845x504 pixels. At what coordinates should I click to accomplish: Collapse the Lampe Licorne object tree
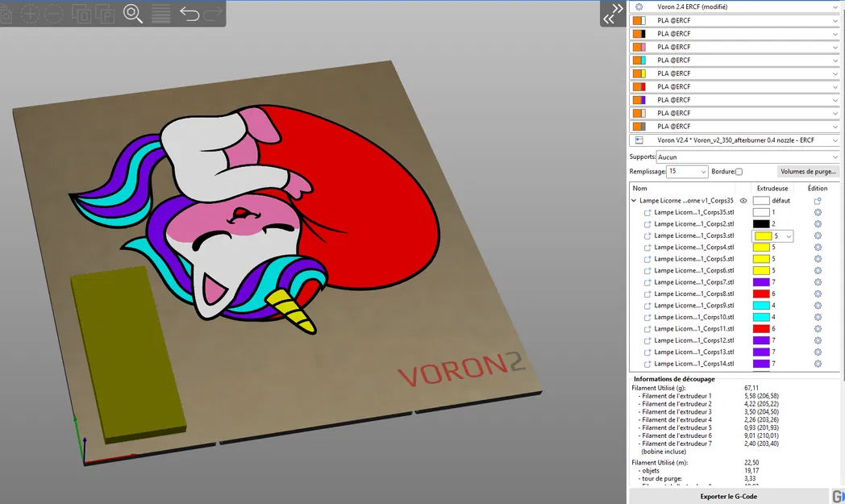pyautogui.click(x=634, y=200)
